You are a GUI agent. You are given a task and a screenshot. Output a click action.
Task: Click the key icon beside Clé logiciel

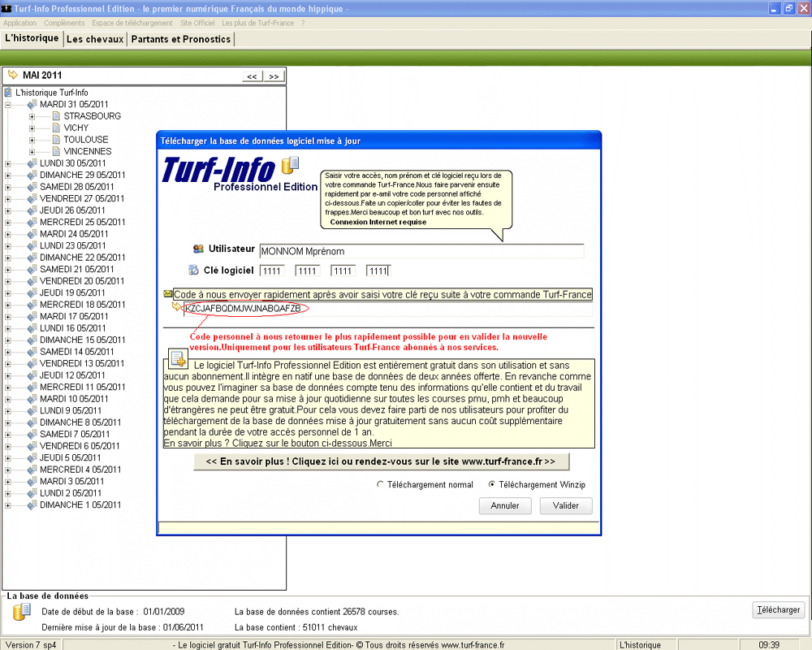[194, 270]
